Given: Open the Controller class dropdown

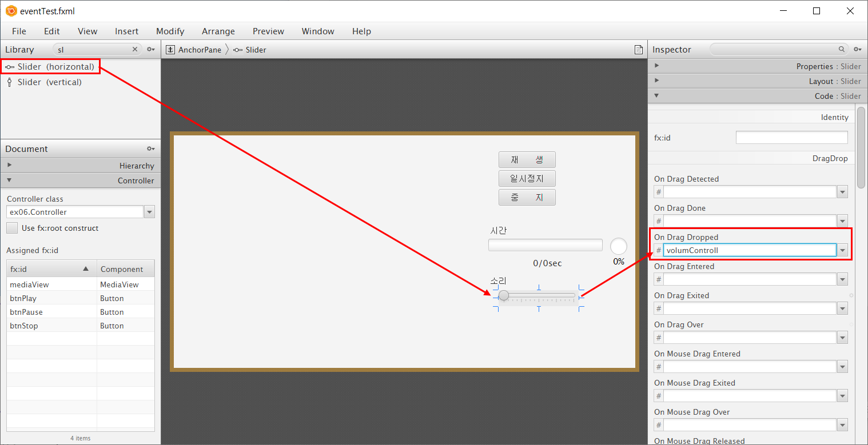Looking at the screenshot, I should click(149, 212).
